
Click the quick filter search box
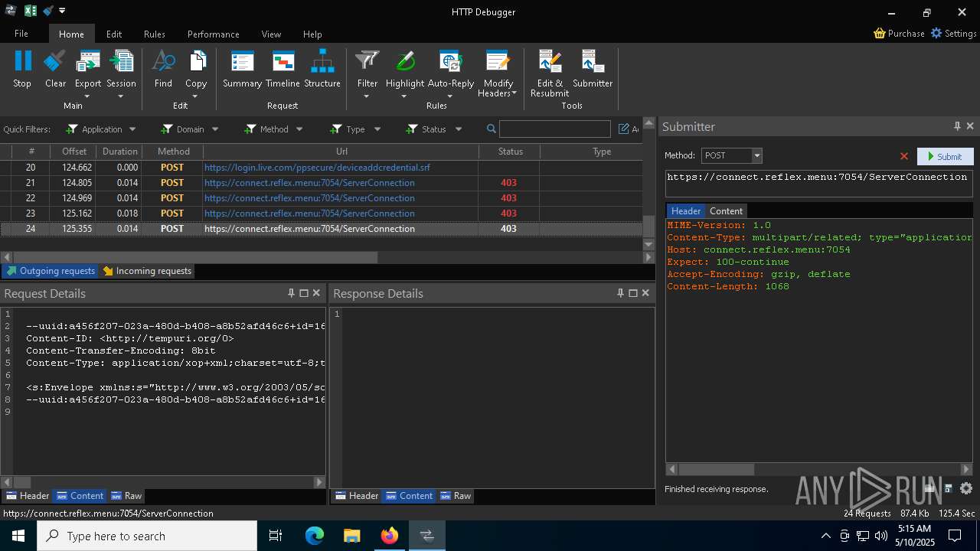tap(555, 129)
